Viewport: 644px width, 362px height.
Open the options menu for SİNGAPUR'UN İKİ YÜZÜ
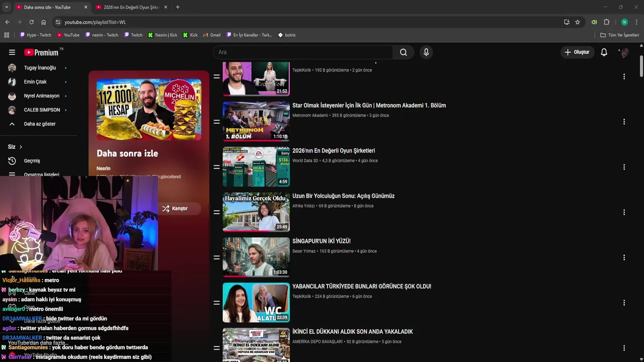(x=624, y=257)
